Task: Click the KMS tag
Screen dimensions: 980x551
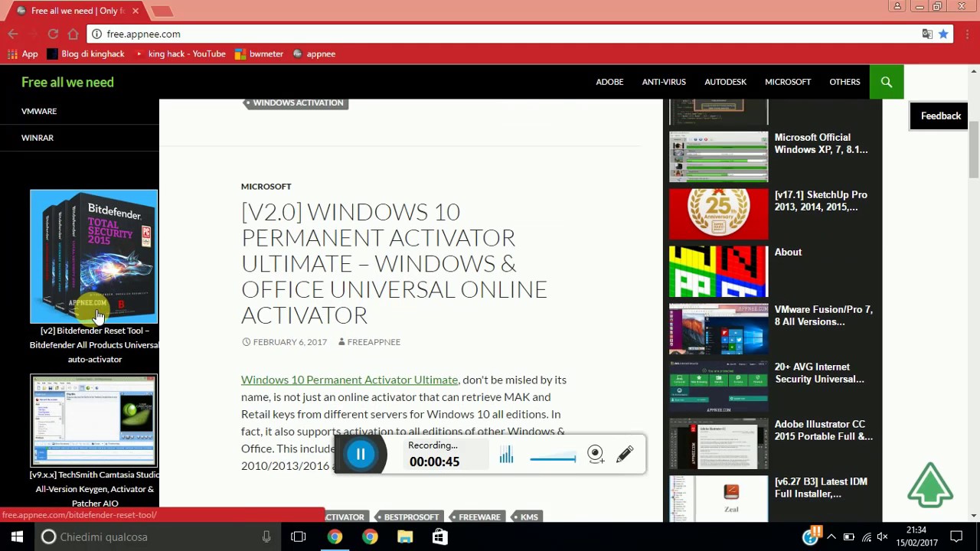Action: pyautogui.click(x=527, y=517)
